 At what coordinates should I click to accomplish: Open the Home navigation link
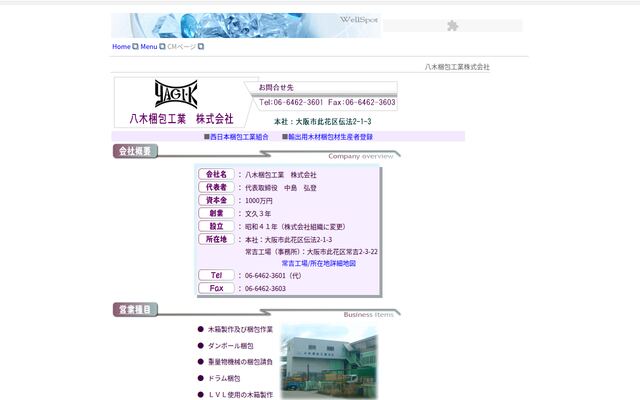tap(121, 47)
